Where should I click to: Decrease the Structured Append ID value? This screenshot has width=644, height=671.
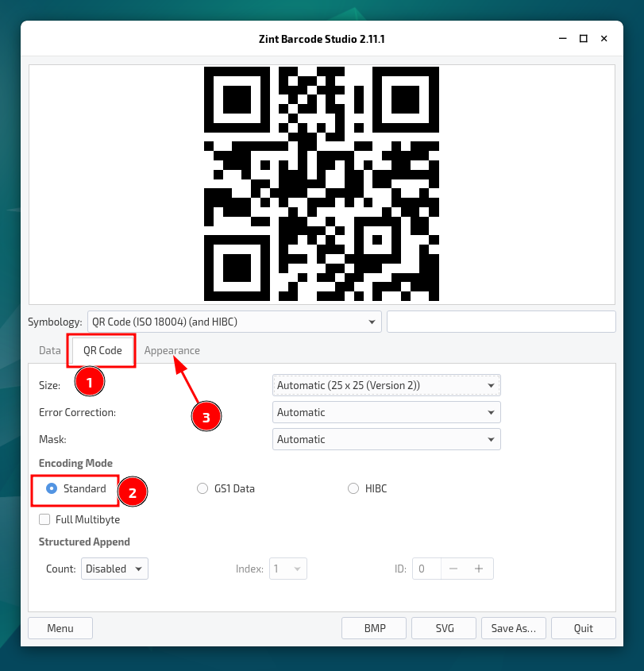[453, 569]
